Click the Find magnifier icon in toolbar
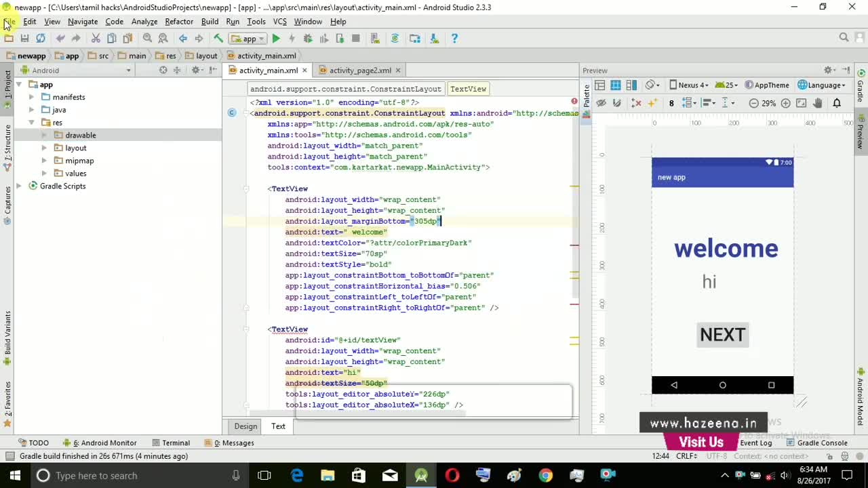The image size is (868, 488). pyautogui.click(x=147, y=39)
